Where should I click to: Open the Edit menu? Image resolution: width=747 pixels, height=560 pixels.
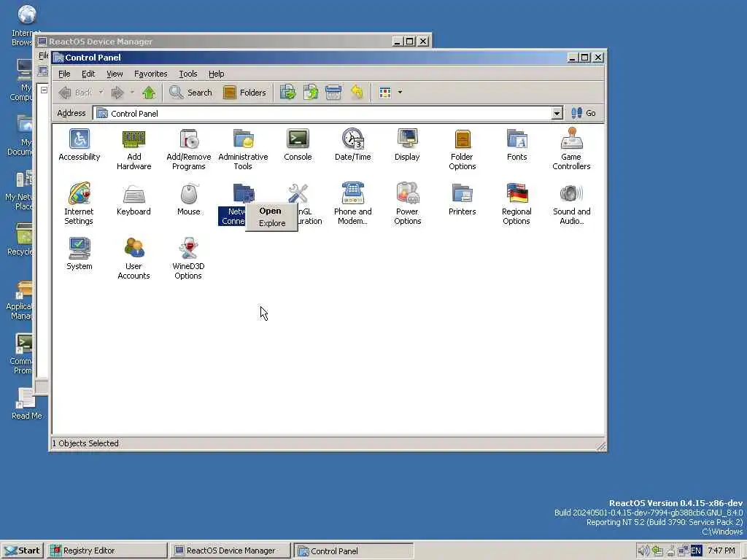pos(88,74)
